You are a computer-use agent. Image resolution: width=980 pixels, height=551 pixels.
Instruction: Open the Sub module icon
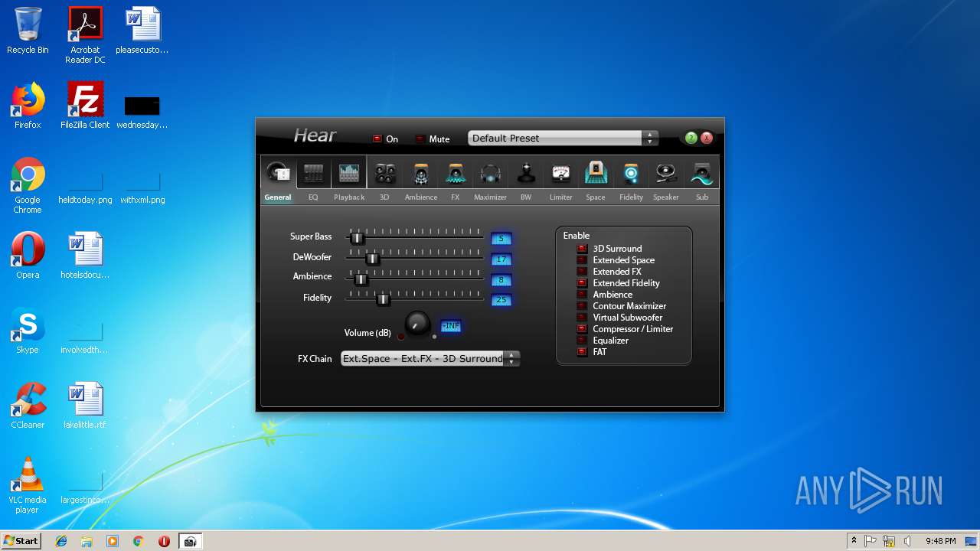[702, 174]
